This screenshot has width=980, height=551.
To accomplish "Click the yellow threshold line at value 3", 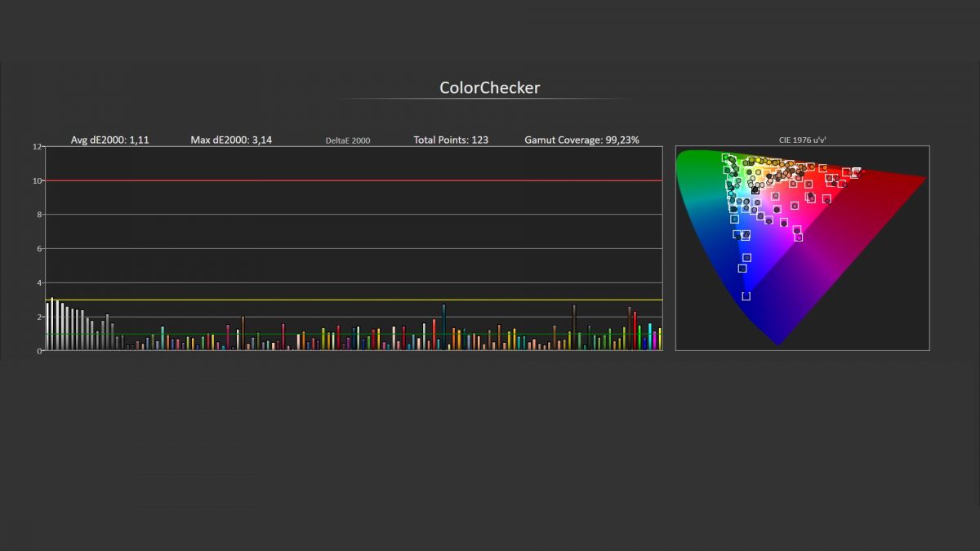I will tap(354, 300).
